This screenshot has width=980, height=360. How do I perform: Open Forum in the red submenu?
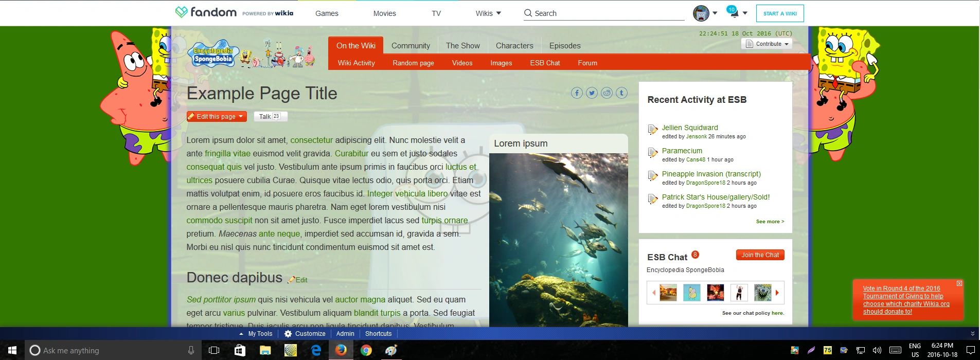point(587,63)
